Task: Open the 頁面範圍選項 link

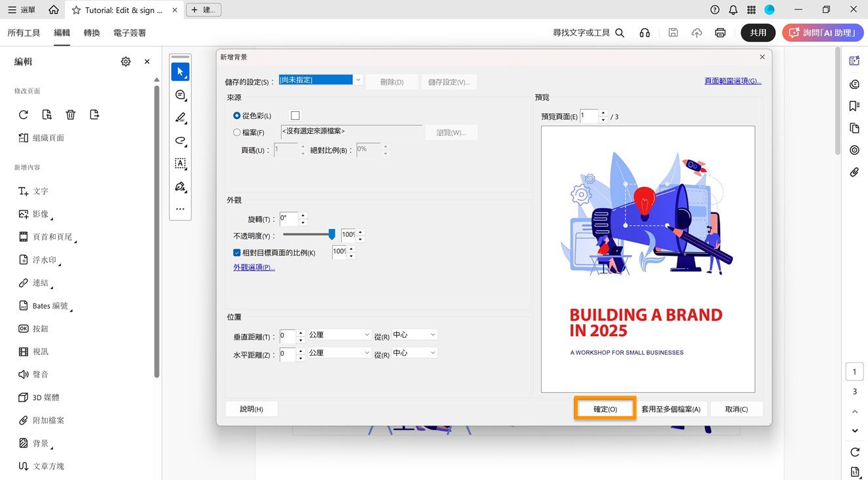Action: pos(733,80)
